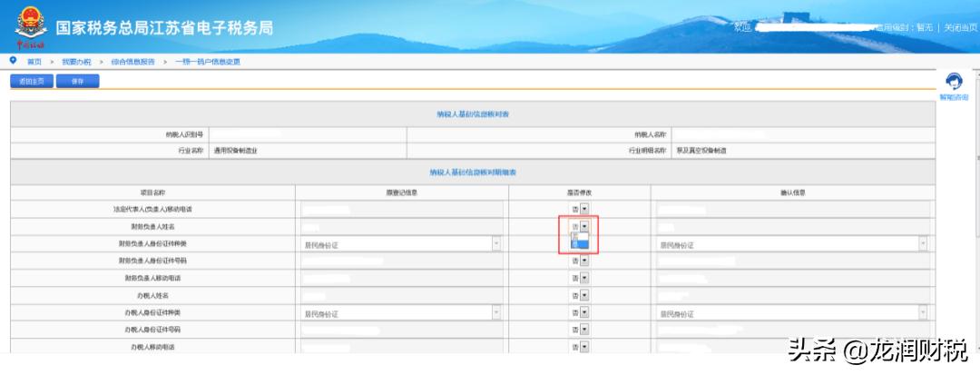The image size is (980, 375).
Task: Click the location pin icon in breadcrumb
Action: click(x=13, y=61)
